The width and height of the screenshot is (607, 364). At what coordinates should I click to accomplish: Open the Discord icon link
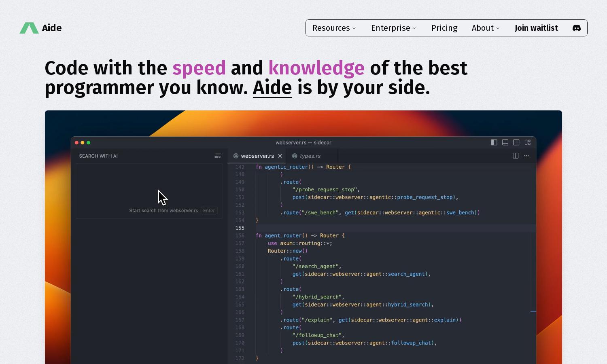coord(577,28)
